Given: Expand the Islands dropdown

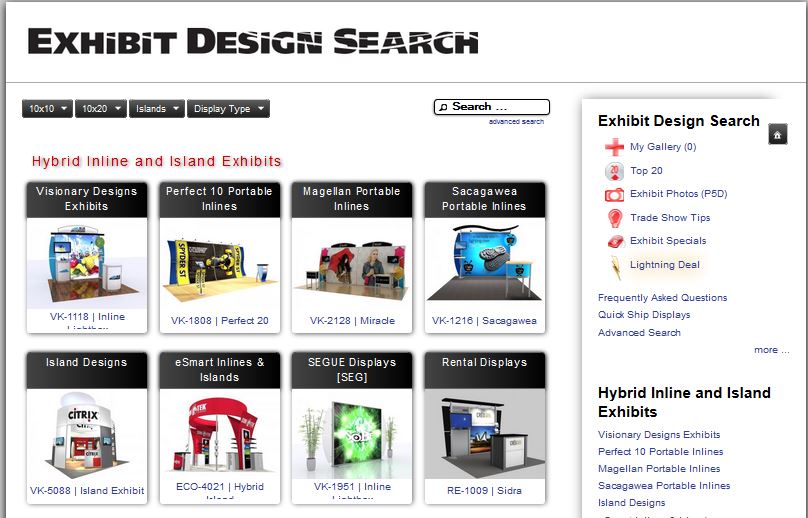Looking at the screenshot, I should pyautogui.click(x=156, y=109).
